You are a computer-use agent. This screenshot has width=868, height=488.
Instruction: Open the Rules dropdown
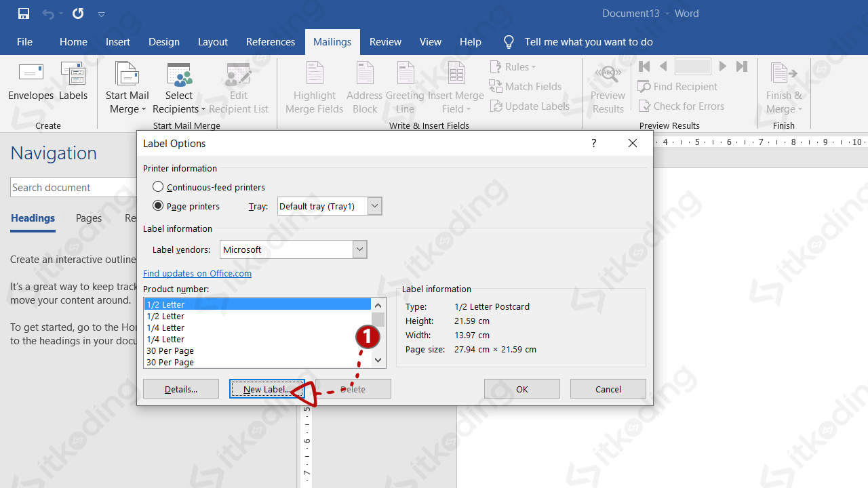(513, 66)
